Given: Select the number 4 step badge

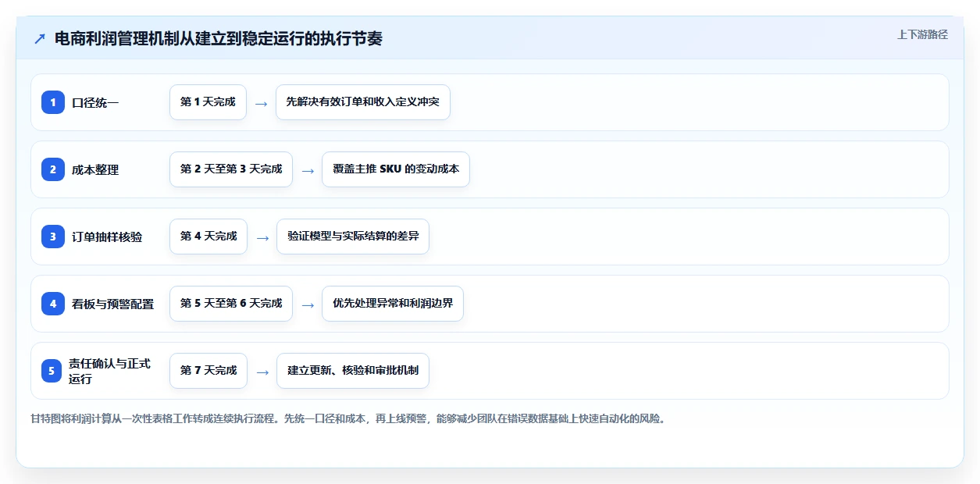Looking at the screenshot, I should point(52,304).
